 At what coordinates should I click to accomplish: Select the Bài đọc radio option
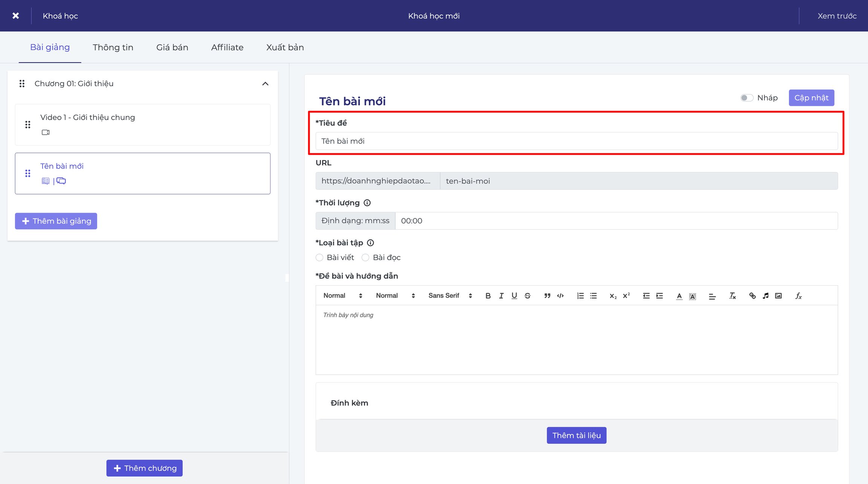pyautogui.click(x=365, y=257)
